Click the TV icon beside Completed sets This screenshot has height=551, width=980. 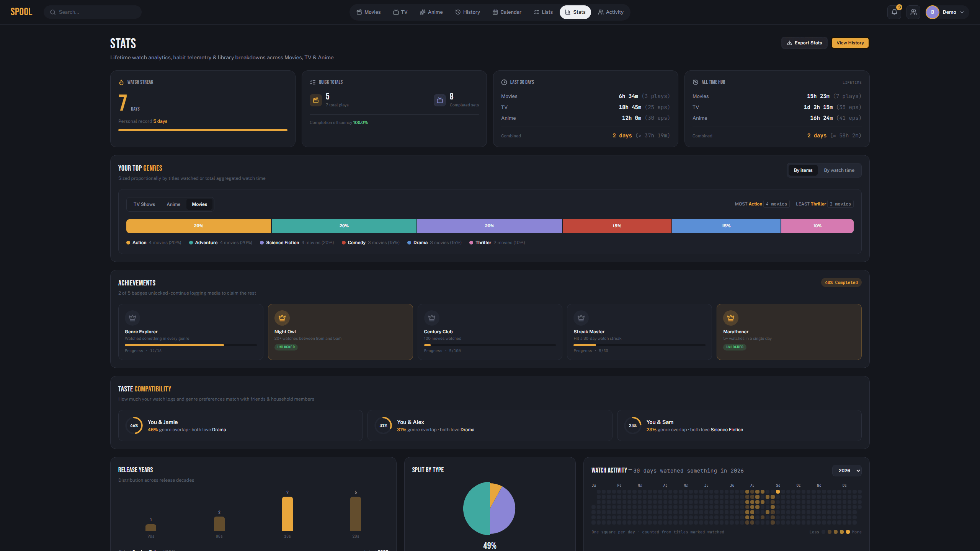[x=440, y=100]
